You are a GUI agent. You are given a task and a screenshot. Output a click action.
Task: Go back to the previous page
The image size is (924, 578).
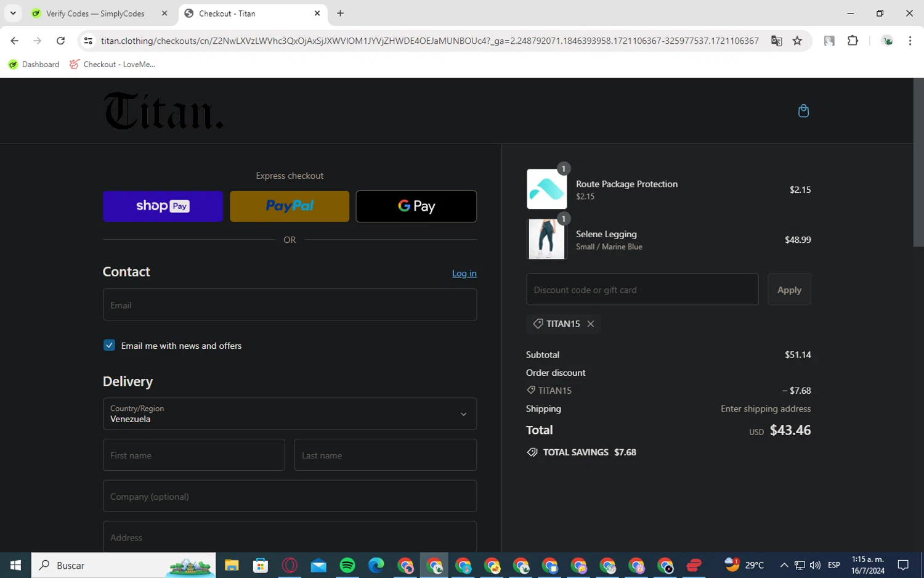click(x=15, y=41)
